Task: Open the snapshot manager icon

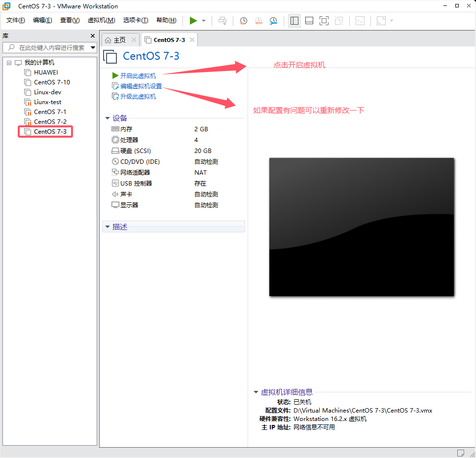Action: click(x=273, y=21)
